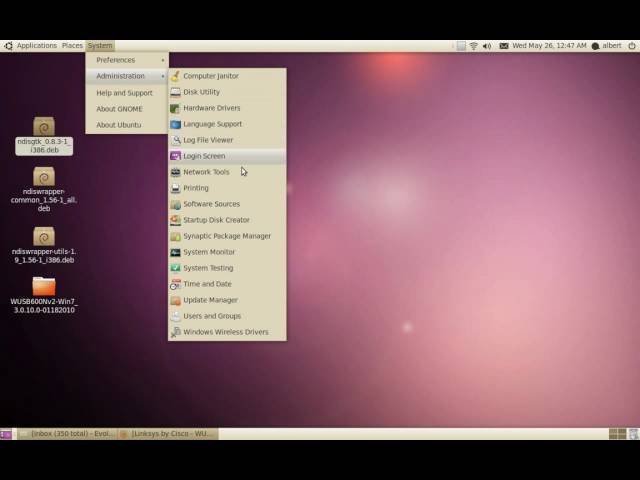
Task: Click the System Testing checkmark icon
Action: coord(176,268)
